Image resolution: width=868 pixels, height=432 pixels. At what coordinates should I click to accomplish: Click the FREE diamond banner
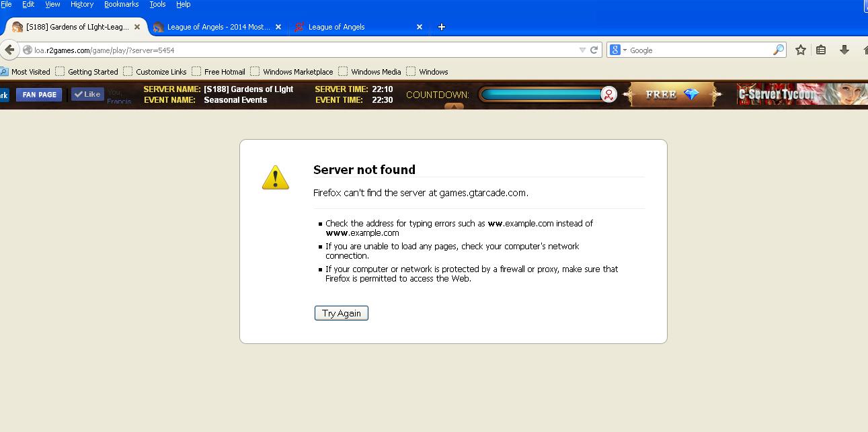coord(672,95)
